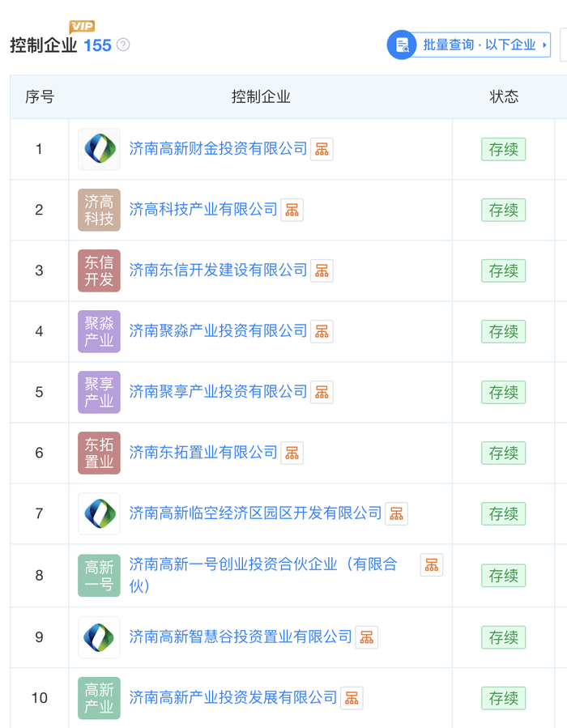Open 济南高新一号创业投资合伙企业 link

pos(263,565)
